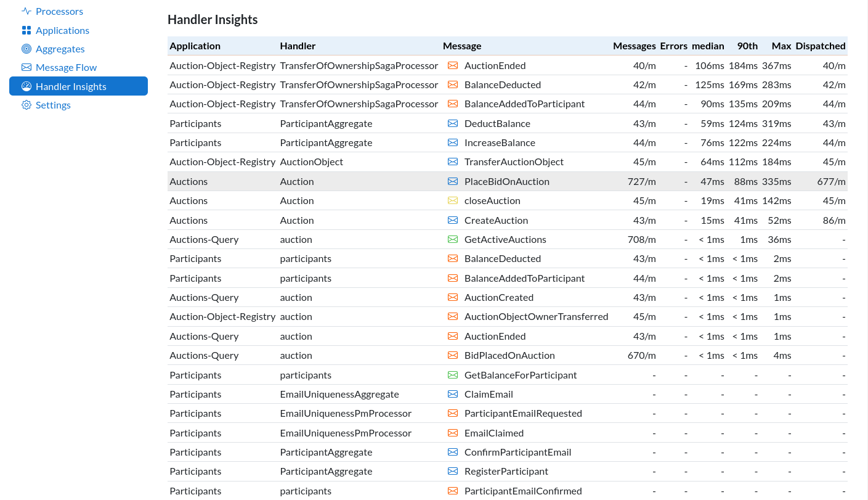This screenshot has height=500, width=868.
Task: Sort table by the Messages column header
Action: tap(634, 46)
